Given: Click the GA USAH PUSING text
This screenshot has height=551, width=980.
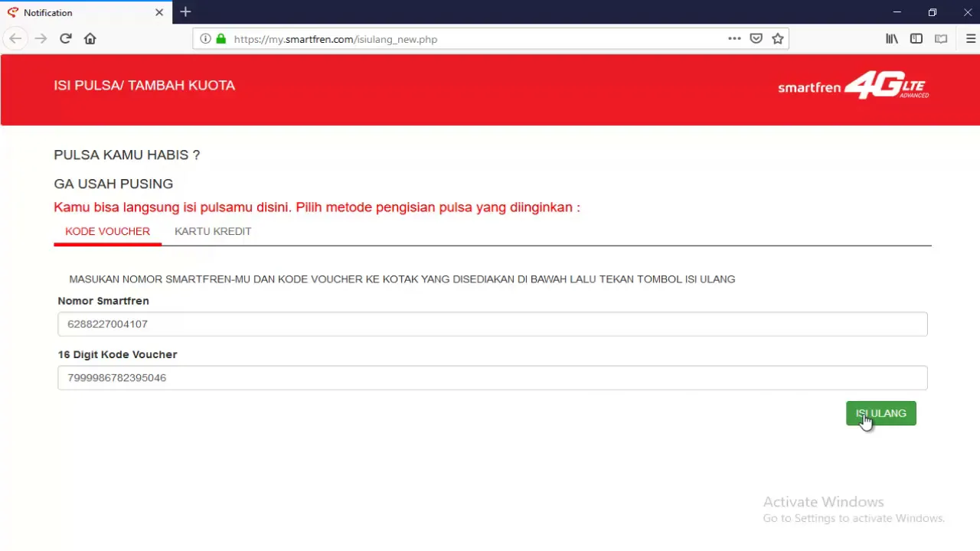Looking at the screenshot, I should [113, 184].
